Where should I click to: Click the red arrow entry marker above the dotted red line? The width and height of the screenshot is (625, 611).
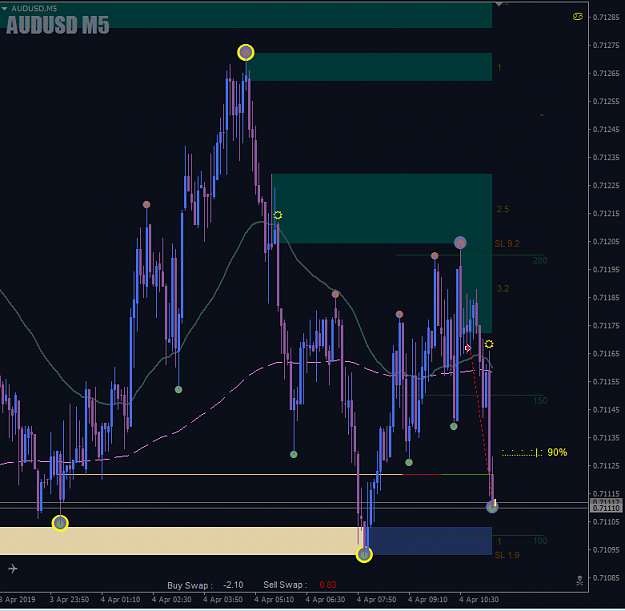pos(468,348)
